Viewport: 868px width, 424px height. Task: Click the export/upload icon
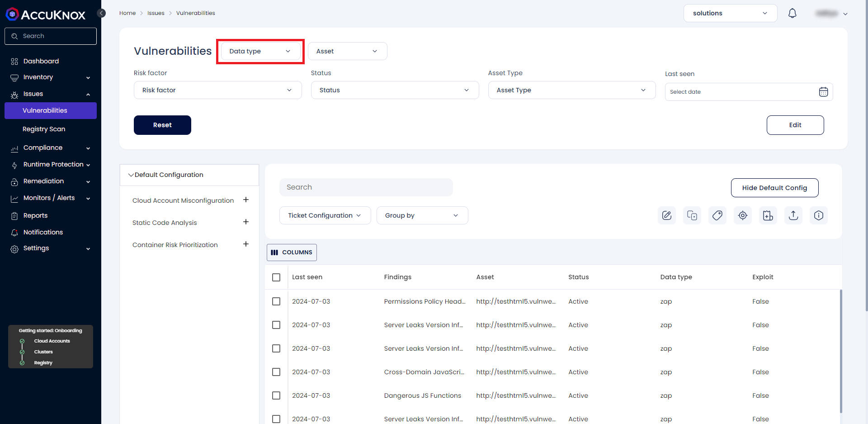(x=793, y=215)
